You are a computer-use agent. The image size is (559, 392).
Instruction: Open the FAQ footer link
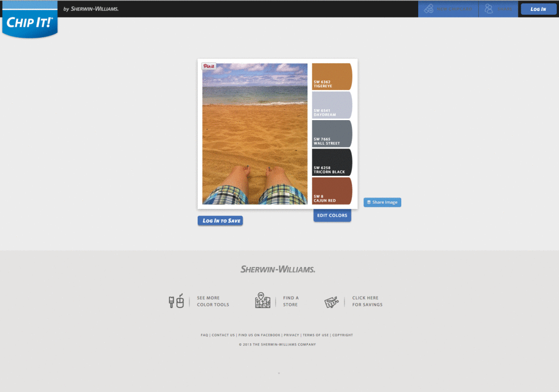tap(204, 335)
